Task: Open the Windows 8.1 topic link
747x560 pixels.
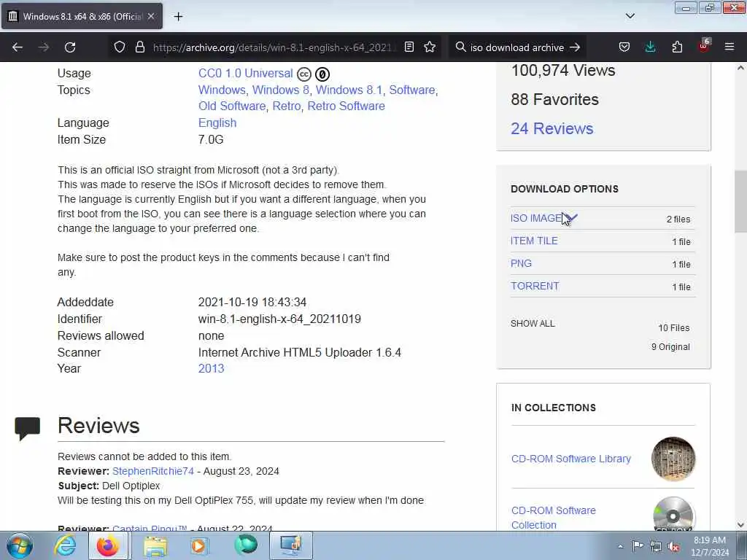Action: click(349, 90)
